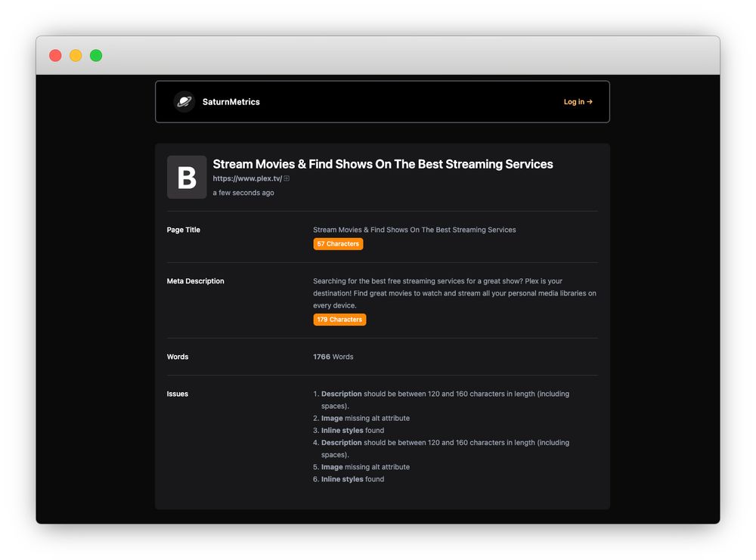The width and height of the screenshot is (756, 560).
Task: Select issue 3 Inline styles found
Action: coord(349,430)
